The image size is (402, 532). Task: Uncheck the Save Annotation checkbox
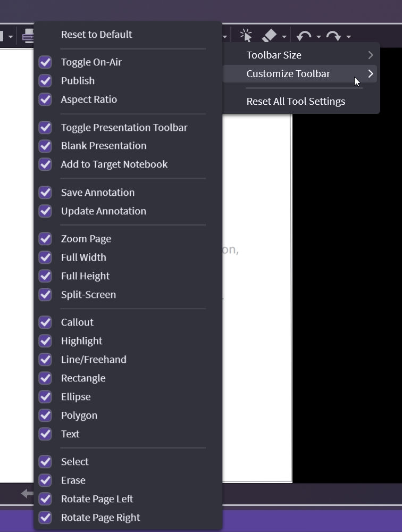(x=45, y=193)
